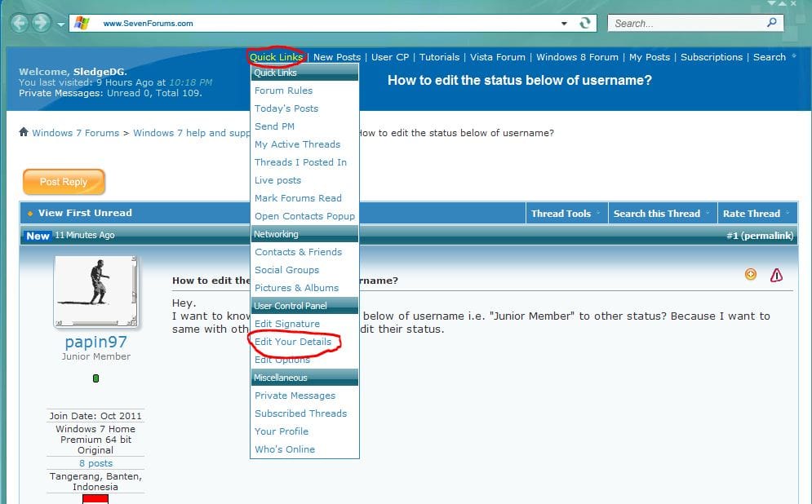Click the browser forward arrow button
The height and width of the screenshot is (504, 812).
coord(42,23)
